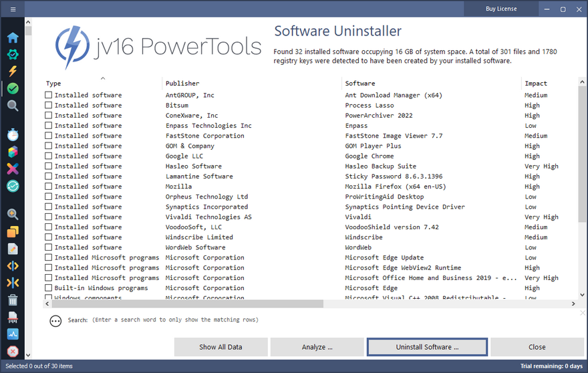588x373 pixels.
Task: Click the list's horizontal scrollbar thumb
Action: pos(187,304)
